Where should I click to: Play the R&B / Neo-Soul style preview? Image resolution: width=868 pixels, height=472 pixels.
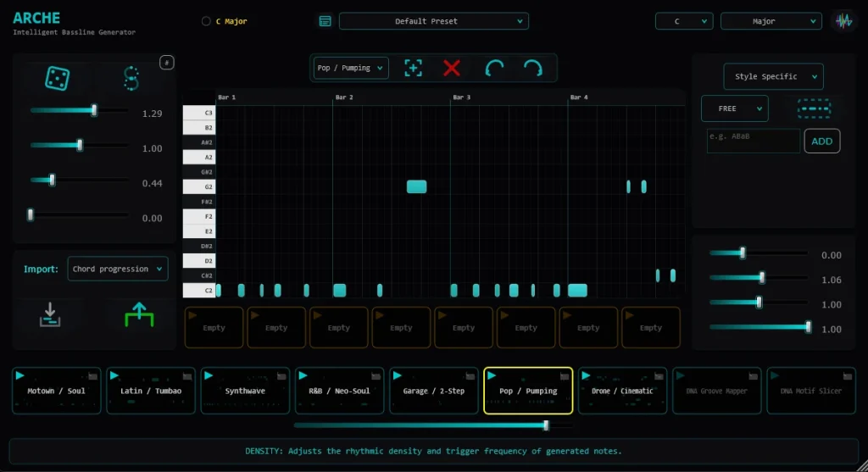pos(303,375)
